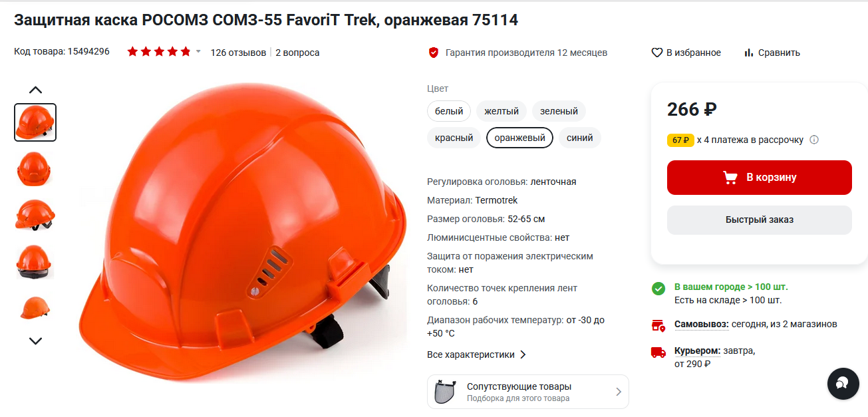Select the second helmet thumbnail image
The image size is (868, 417).
(x=35, y=169)
